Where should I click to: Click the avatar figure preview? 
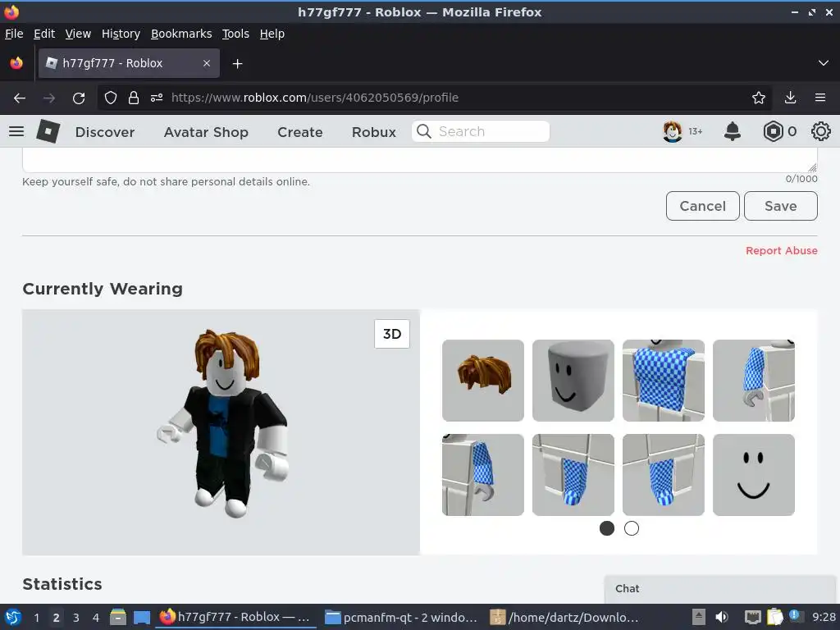point(224,423)
